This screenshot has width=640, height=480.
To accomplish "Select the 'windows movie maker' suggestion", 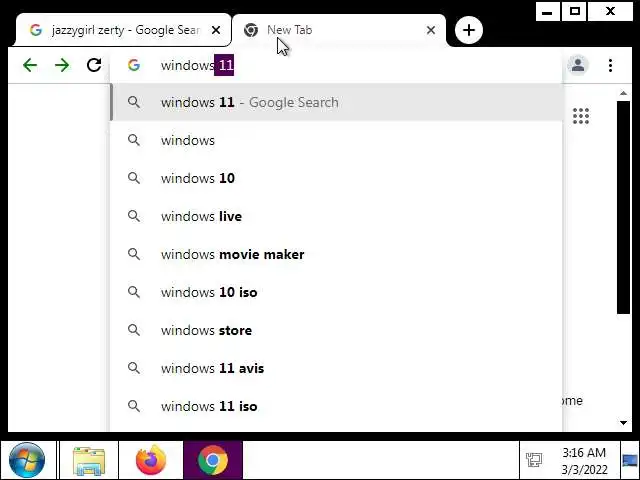I will pyautogui.click(x=337, y=254).
